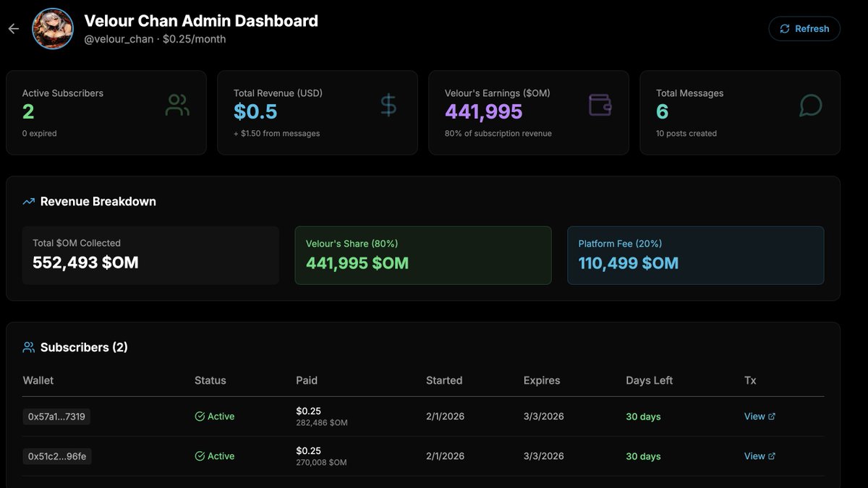The width and height of the screenshot is (868, 488).
Task: Click the Platform Fee (20%) card
Action: pos(695,254)
